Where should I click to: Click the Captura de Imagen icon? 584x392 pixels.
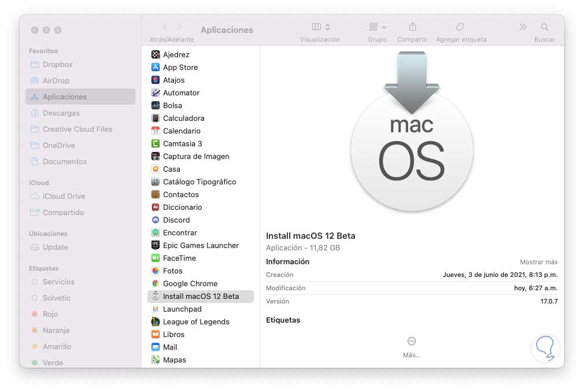click(156, 156)
